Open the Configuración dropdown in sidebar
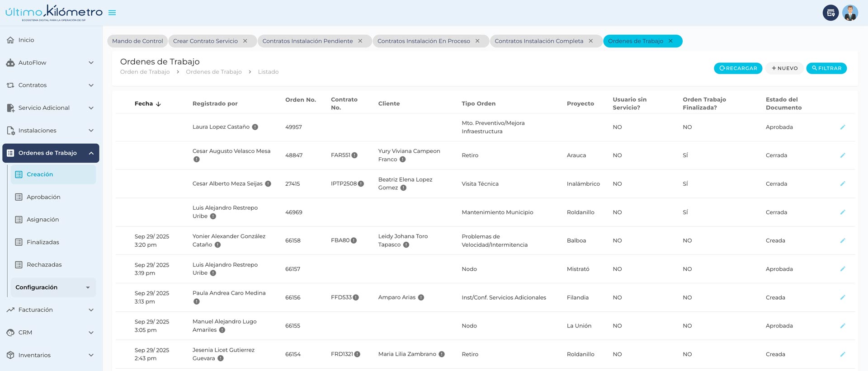 (x=53, y=287)
